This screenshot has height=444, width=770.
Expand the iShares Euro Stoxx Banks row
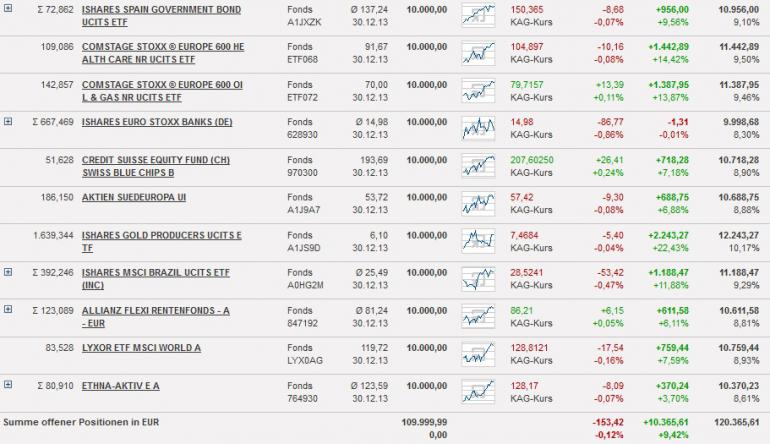[x=8, y=121]
